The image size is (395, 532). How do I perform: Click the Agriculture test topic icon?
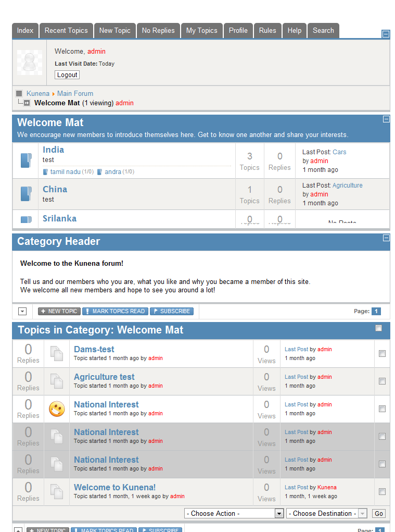click(57, 381)
